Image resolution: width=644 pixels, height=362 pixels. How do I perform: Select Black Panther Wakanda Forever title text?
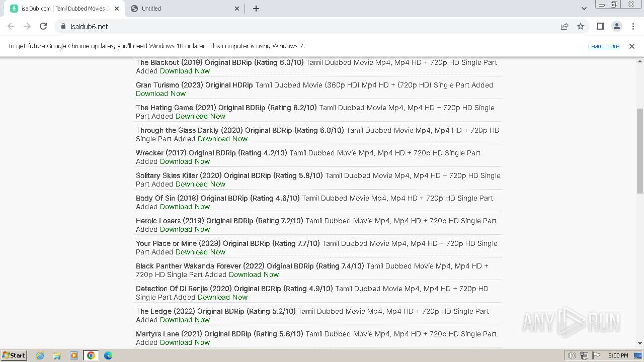(x=250, y=266)
